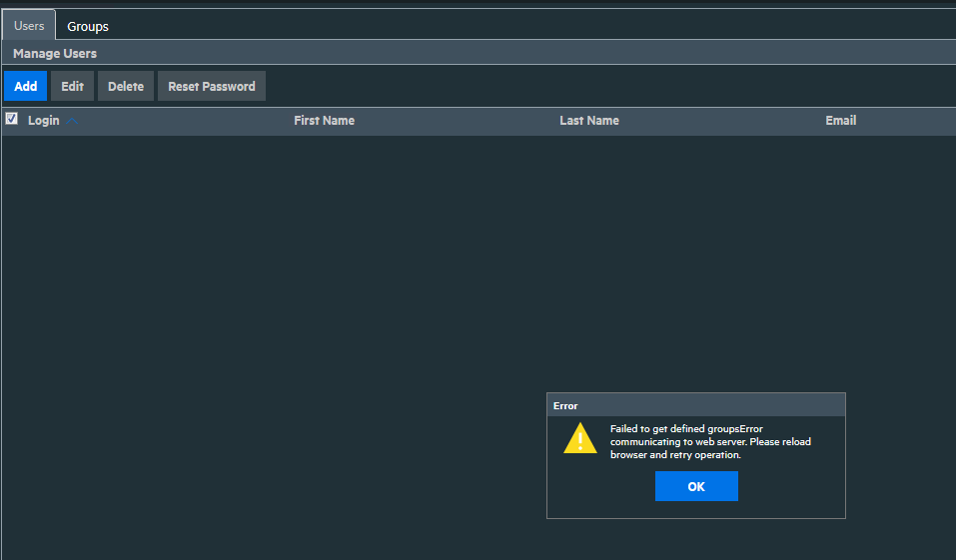
Task: Click the Email column header
Action: pyautogui.click(x=840, y=121)
